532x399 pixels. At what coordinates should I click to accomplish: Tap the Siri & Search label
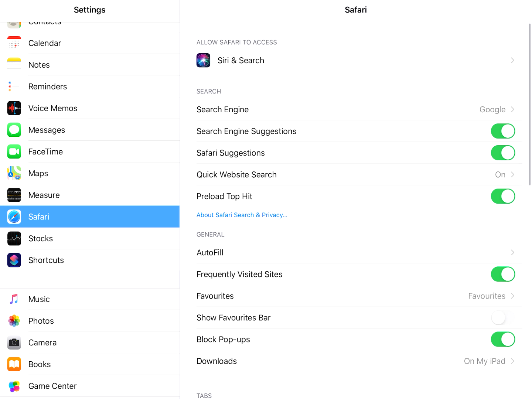(241, 60)
